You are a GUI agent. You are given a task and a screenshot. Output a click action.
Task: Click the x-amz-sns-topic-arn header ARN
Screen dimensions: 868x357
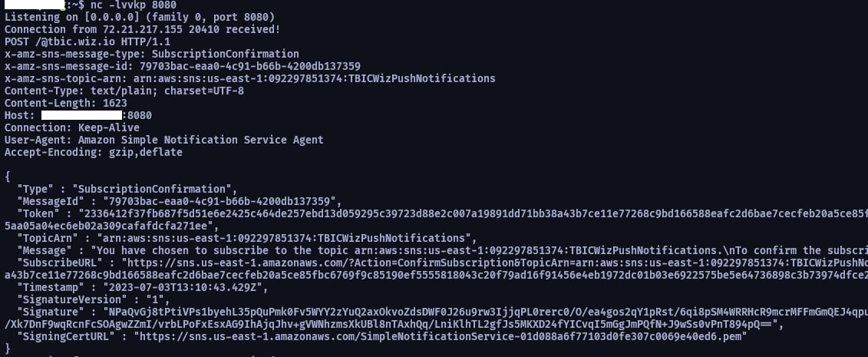coord(324,78)
